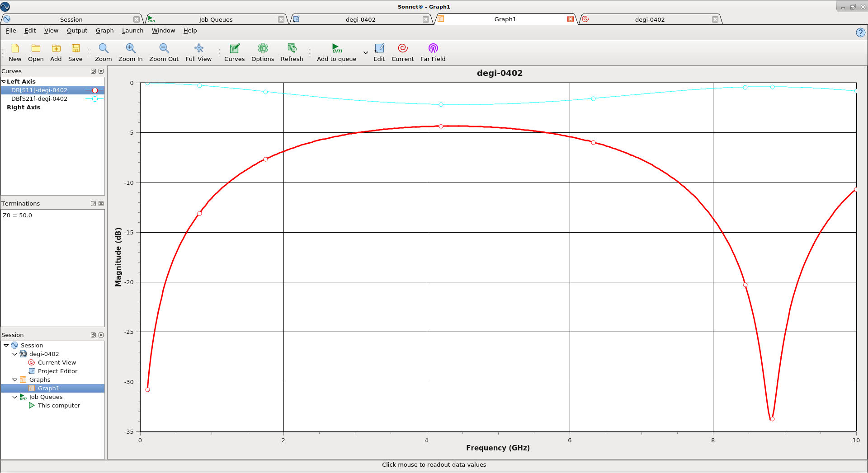Screen dimensions: 868x473
Task: Close the Curves panel
Action: [101, 71]
